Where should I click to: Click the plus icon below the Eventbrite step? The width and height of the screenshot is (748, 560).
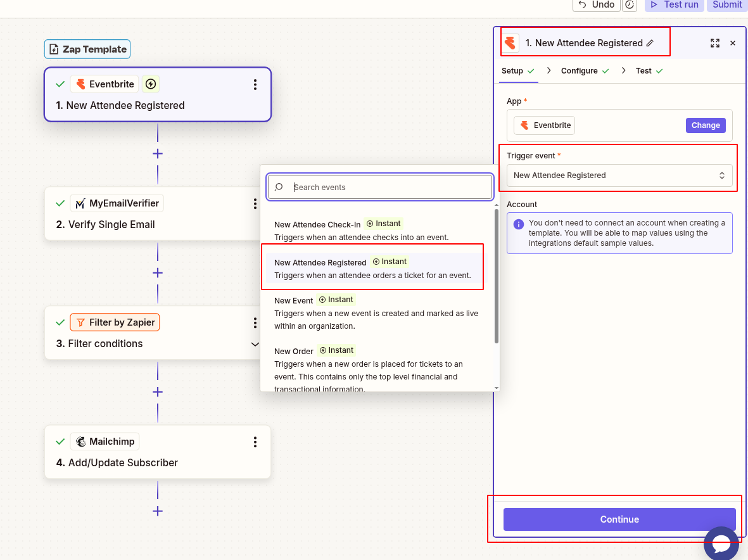157,153
